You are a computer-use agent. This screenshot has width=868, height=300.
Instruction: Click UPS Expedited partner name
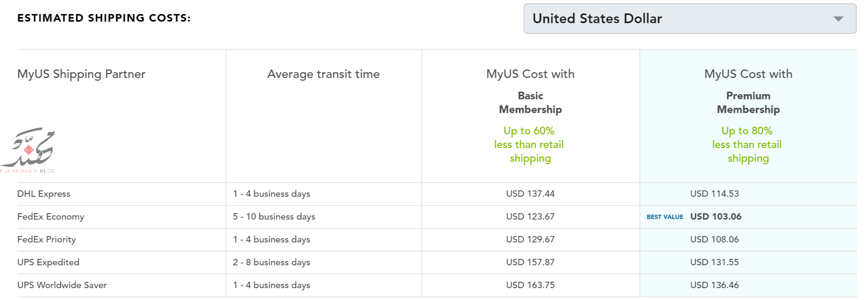48,262
